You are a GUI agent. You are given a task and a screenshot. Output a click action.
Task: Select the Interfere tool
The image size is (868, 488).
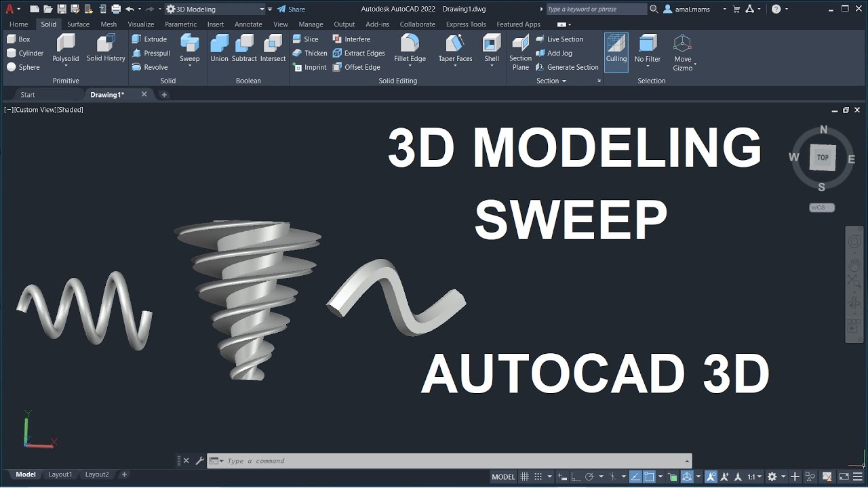click(351, 39)
